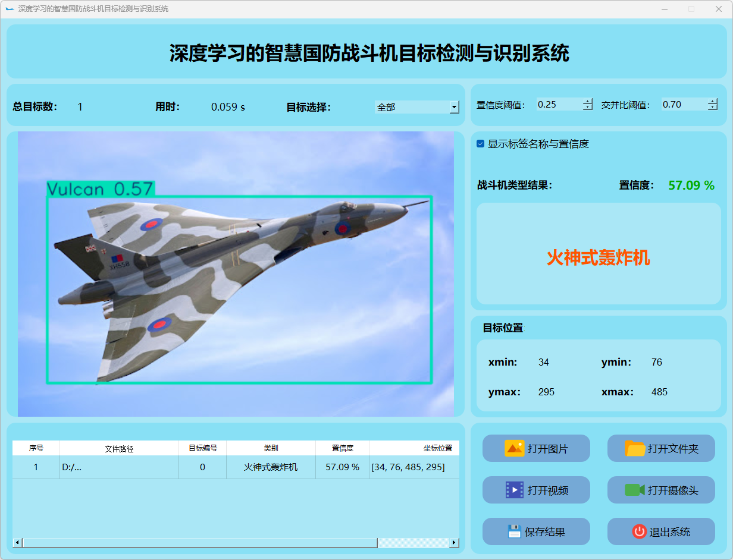Click the green camera icon on 打开摄像头

click(x=635, y=490)
